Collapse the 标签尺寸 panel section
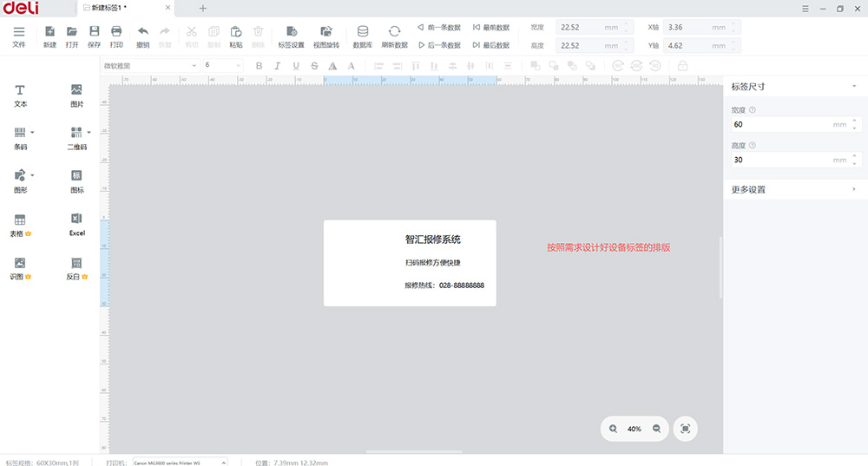 tap(854, 86)
